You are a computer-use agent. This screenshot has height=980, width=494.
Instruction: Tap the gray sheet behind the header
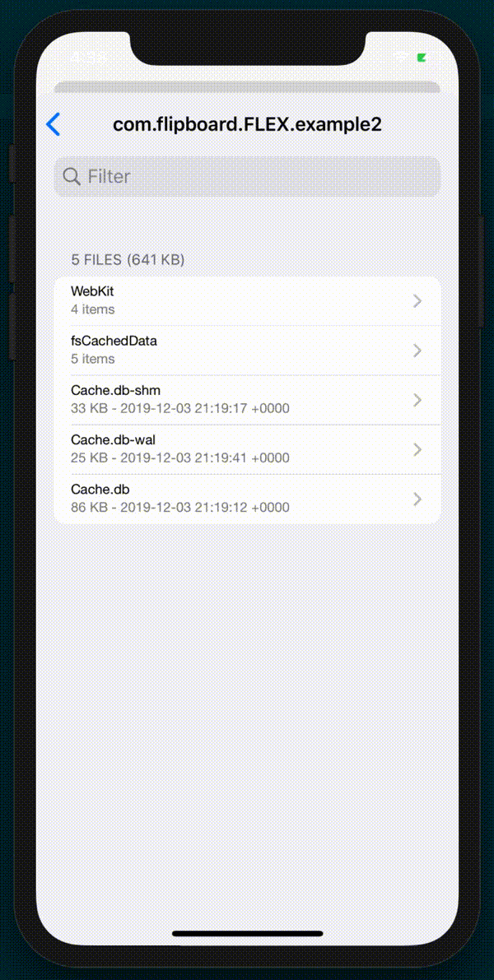(x=247, y=87)
